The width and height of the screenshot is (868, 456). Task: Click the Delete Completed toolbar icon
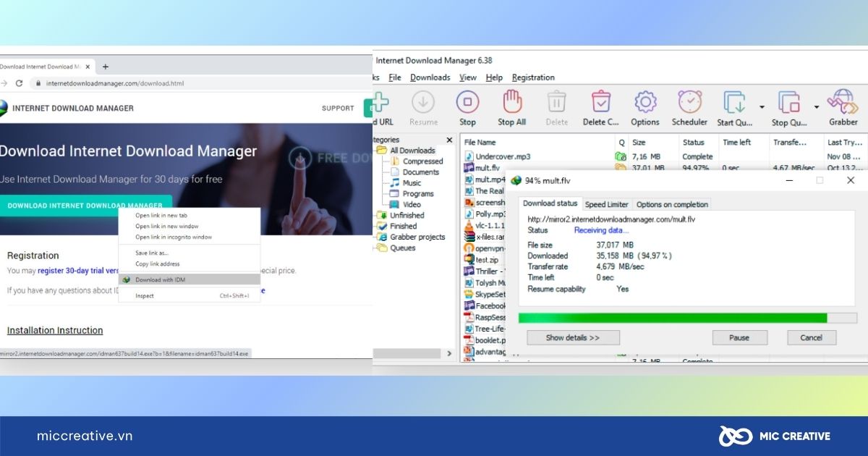click(x=601, y=102)
